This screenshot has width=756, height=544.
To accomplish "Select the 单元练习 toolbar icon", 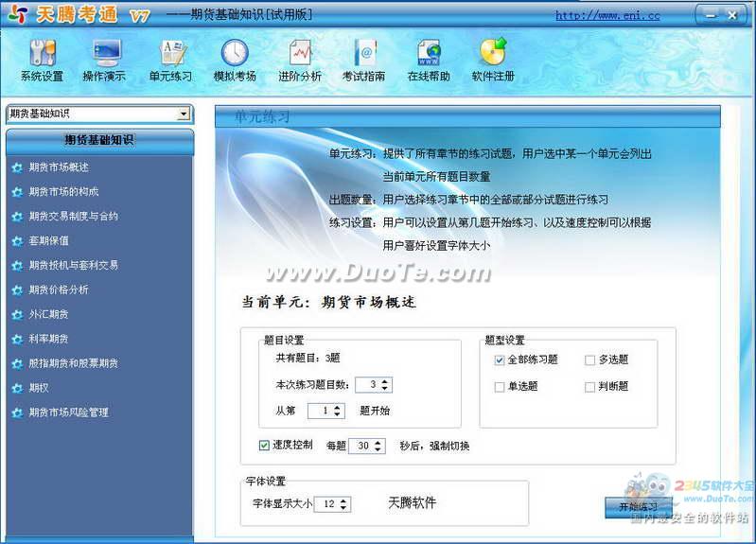I will 170,55.
